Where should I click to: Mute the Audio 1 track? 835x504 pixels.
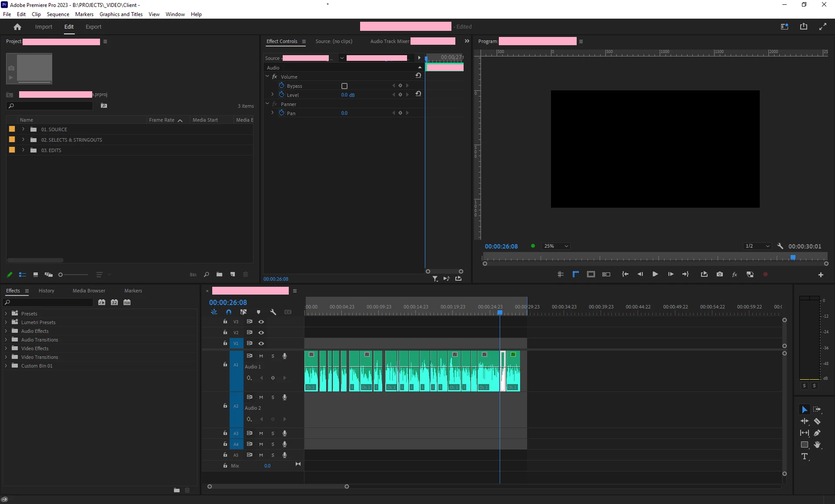pyautogui.click(x=261, y=356)
